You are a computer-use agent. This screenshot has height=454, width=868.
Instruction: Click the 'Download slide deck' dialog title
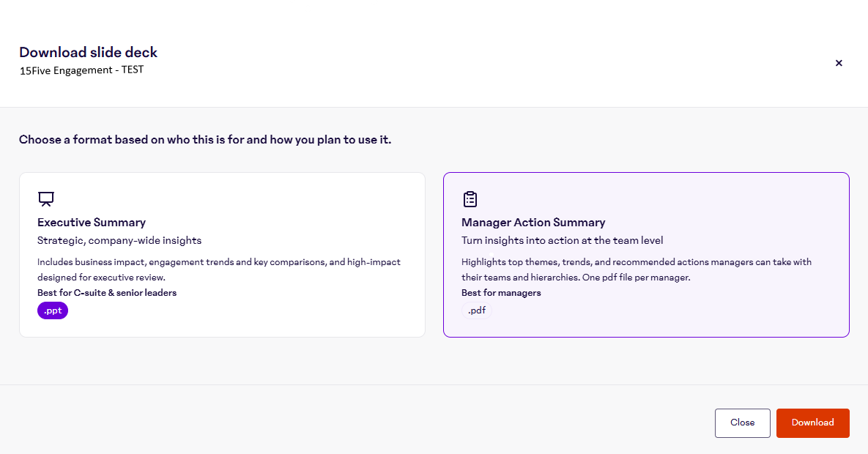[x=88, y=52]
